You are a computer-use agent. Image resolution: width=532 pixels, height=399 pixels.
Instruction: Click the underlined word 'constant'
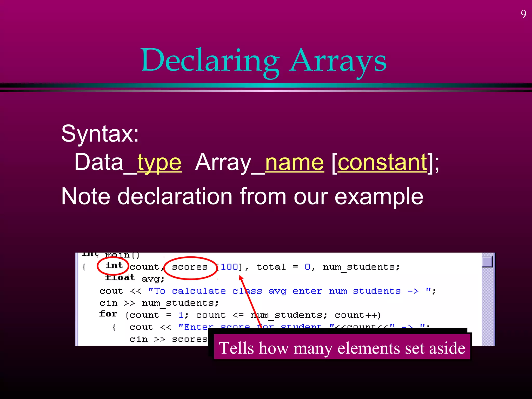pos(382,162)
